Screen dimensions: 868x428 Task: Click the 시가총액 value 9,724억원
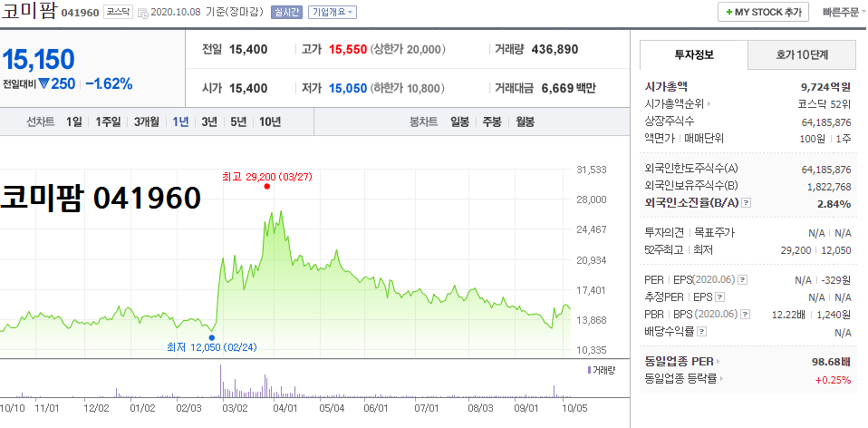[x=826, y=87]
